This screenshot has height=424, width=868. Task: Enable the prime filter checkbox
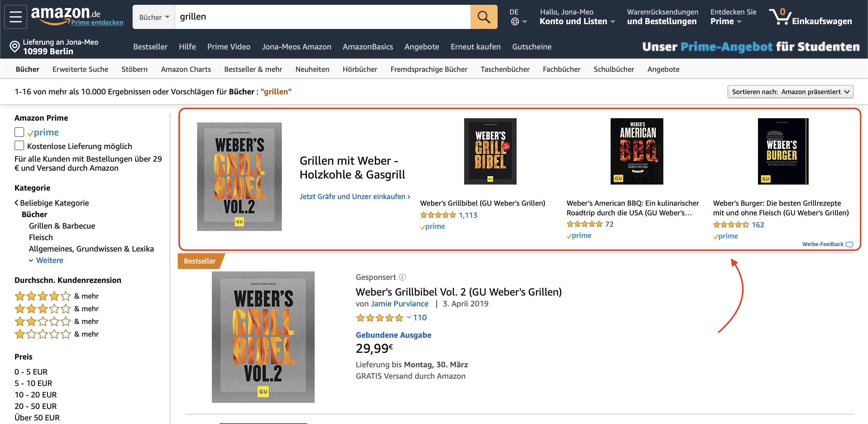click(19, 132)
